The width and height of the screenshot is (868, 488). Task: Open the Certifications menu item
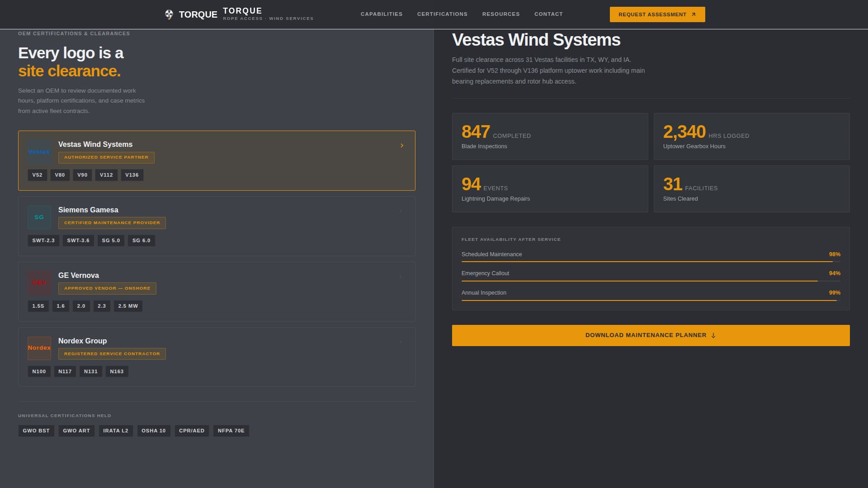point(442,14)
